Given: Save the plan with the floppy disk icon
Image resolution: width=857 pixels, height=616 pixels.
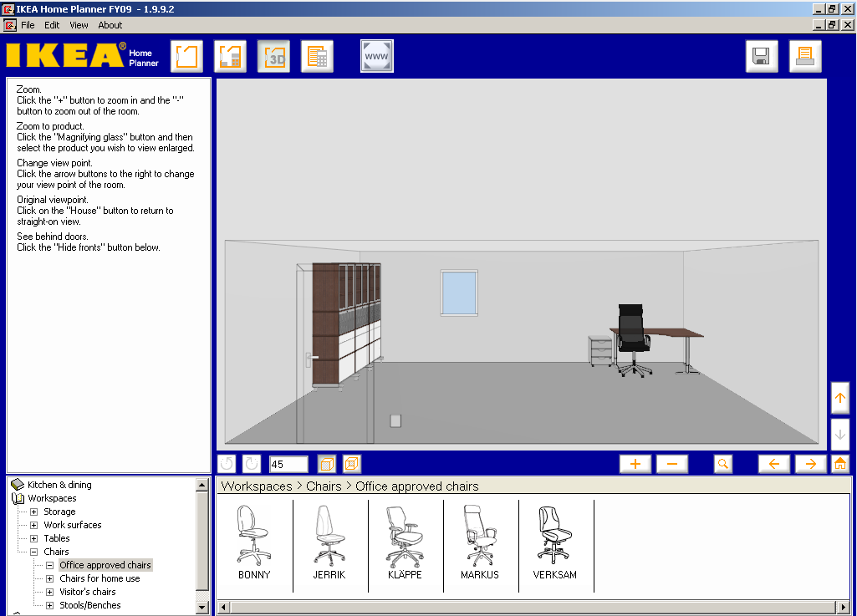Looking at the screenshot, I should click(x=762, y=56).
